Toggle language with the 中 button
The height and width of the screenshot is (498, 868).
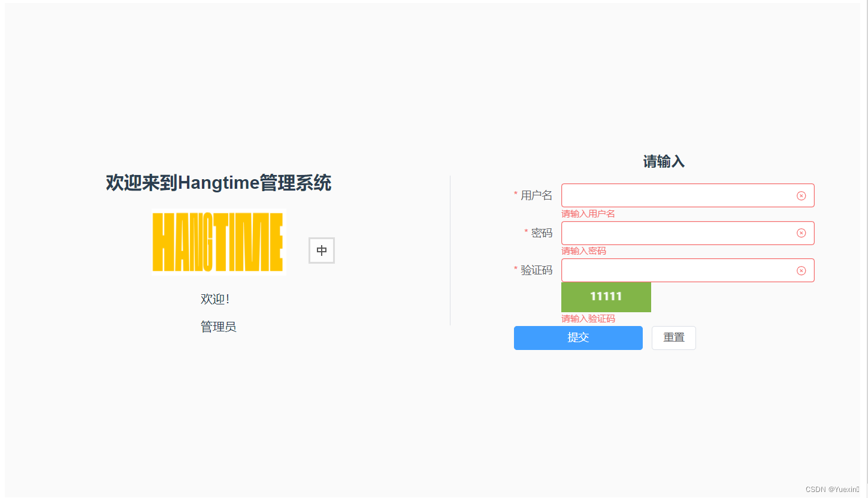coord(322,250)
